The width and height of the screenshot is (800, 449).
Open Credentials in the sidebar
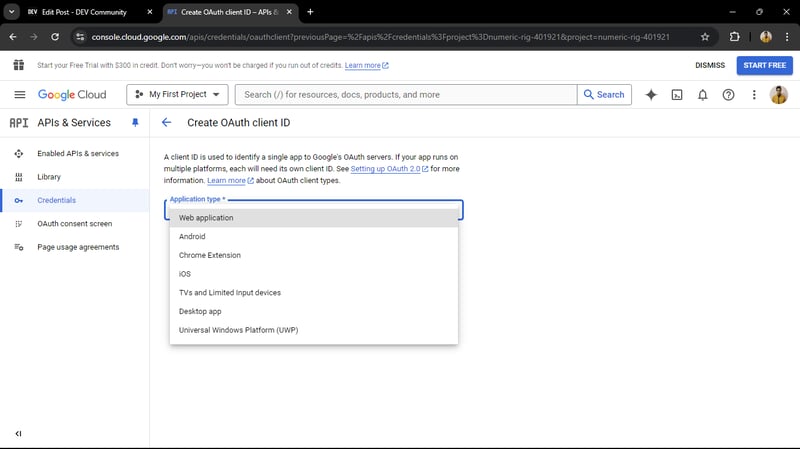74,201
